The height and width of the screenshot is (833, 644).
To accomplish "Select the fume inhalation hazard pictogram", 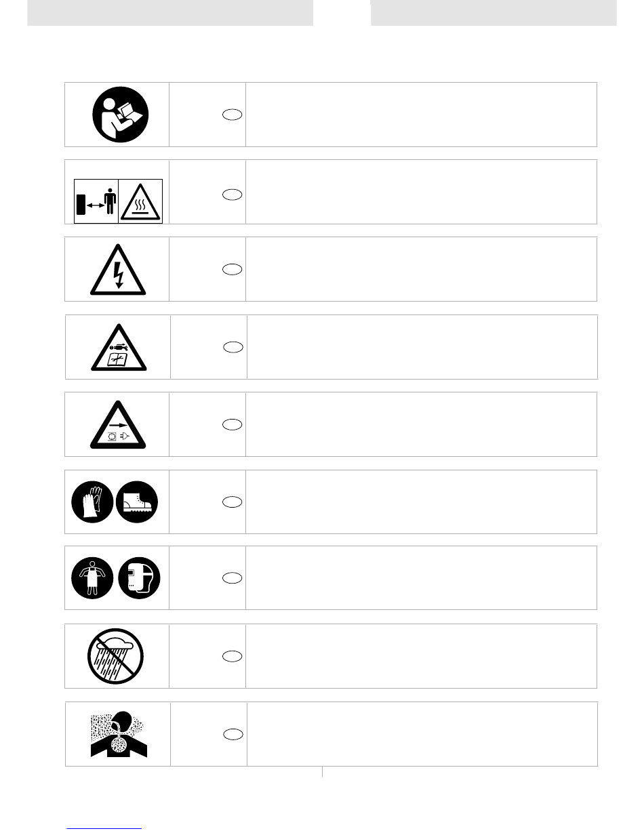I will pos(119,733).
